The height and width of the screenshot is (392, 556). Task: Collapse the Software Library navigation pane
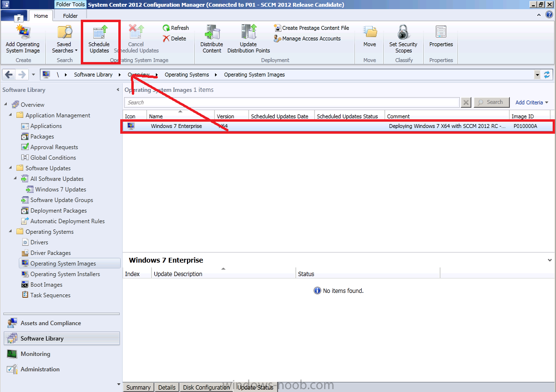(x=118, y=90)
